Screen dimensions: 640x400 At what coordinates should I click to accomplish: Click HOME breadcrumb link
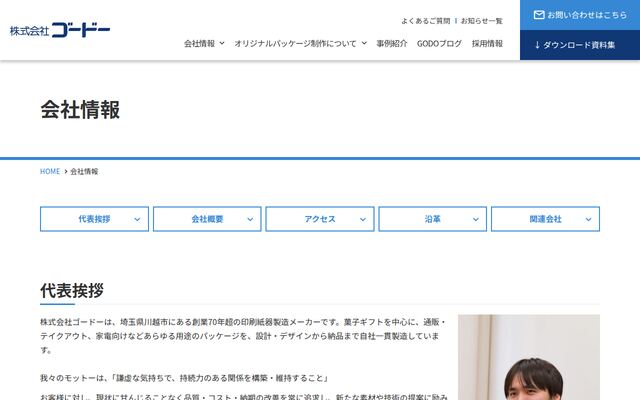coord(50,171)
